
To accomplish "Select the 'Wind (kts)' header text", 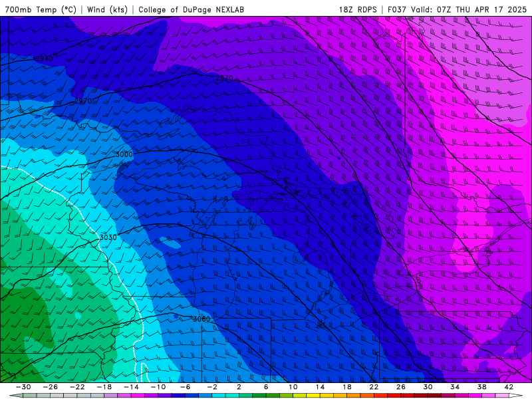I will click(x=107, y=9).
